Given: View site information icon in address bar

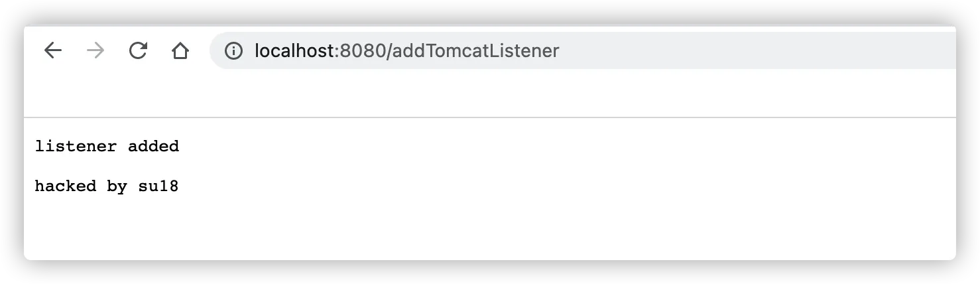Looking at the screenshot, I should (233, 50).
